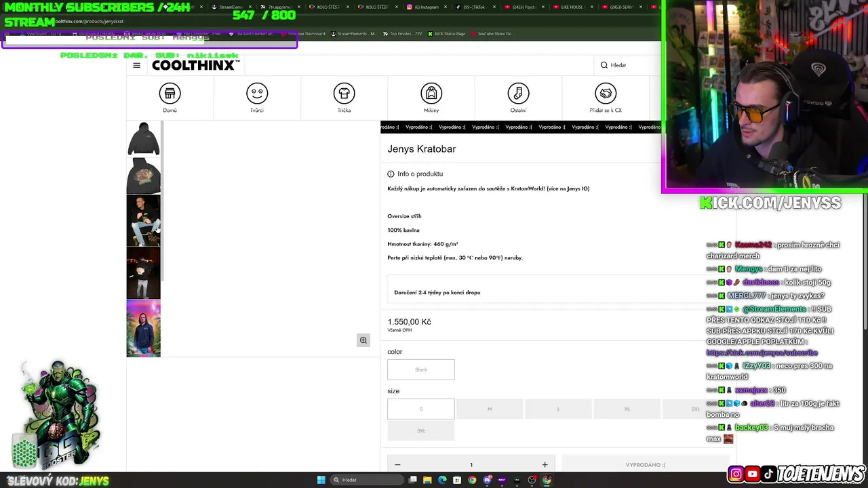Viewport: 868px width, 488px height.
Task: Open the purple NEXT app in taskbar
Action: 502,480
